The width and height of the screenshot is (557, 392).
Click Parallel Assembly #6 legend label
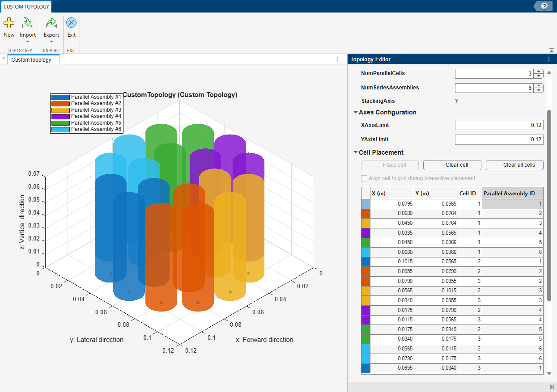coord(96,129)
